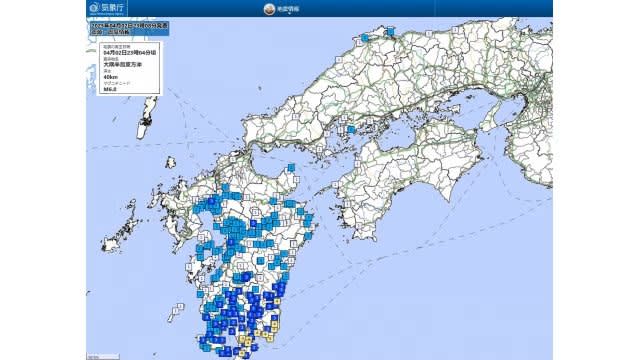640x360 pixels.
Task: Click blue intensity marker on Seto Inland Sea island
Action: pyautogui.click(x=351, y=129)
